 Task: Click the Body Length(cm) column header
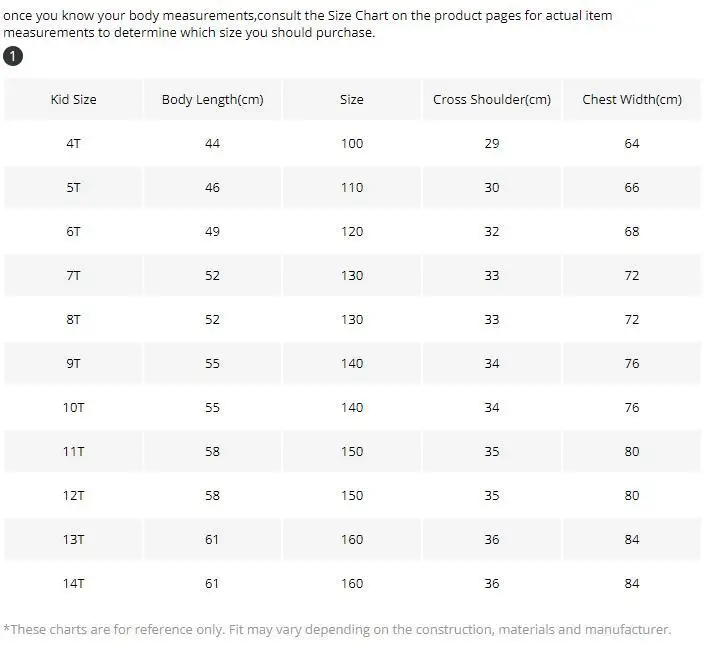point(212,100)
